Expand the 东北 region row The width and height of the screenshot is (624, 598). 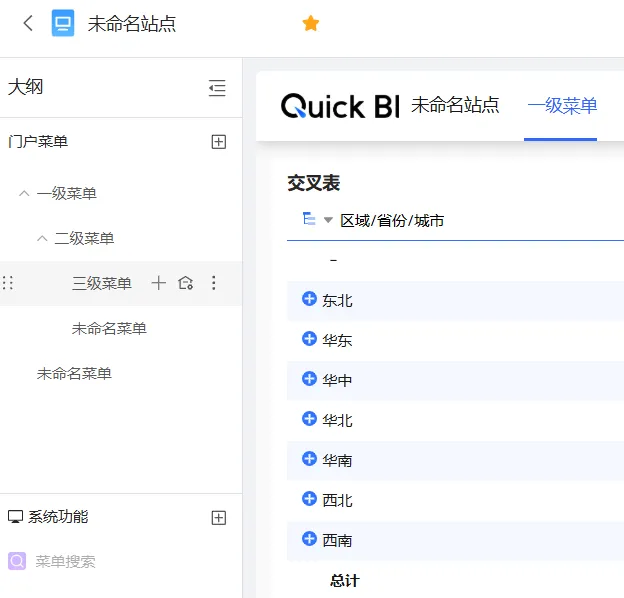(309, 299)
